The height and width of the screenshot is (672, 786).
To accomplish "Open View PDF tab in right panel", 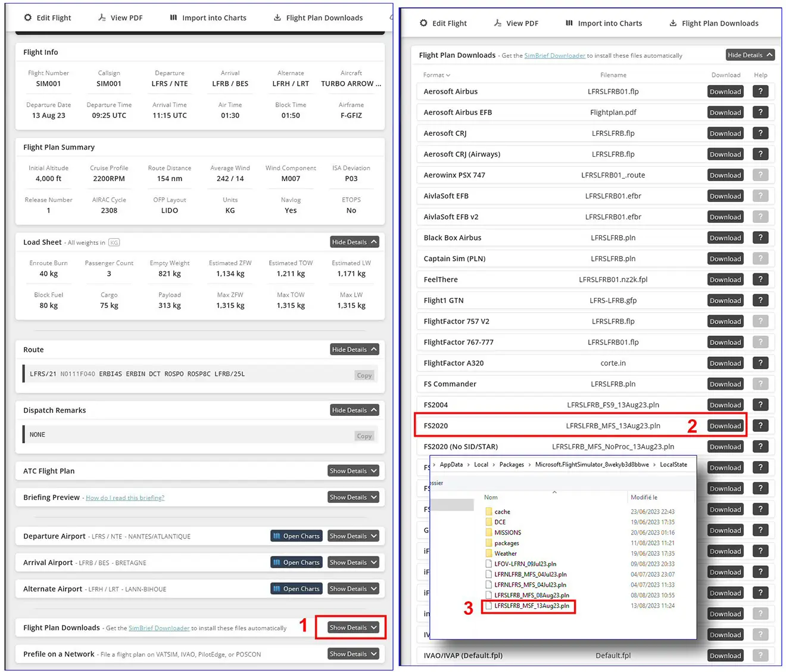I will pos(516,23).
